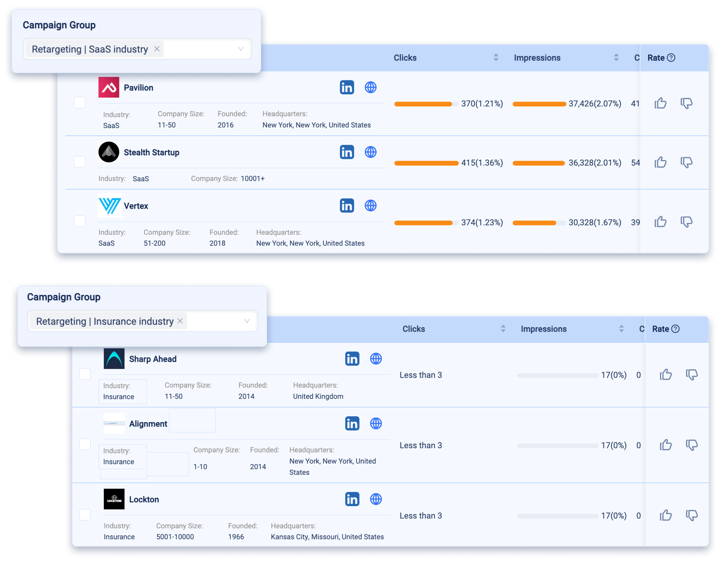Viewport: 728px width, 566px height.
Task: Open the Vertex company name
Action: click(x=136, y=206)
